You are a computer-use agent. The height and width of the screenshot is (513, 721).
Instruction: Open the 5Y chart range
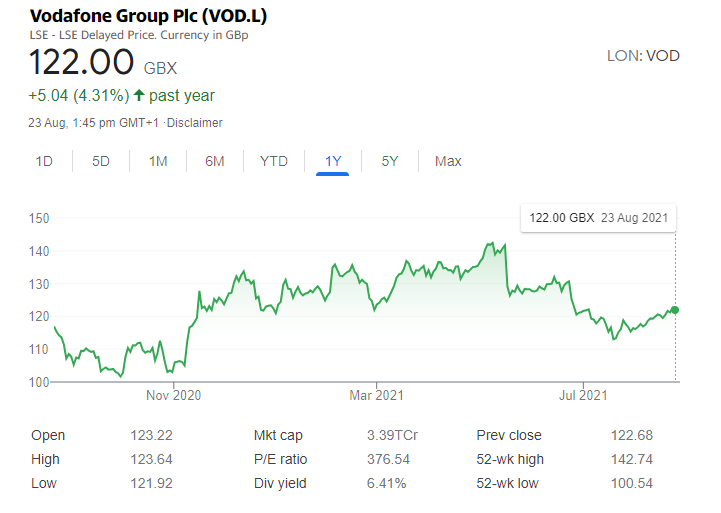click(x=389, y=161)
